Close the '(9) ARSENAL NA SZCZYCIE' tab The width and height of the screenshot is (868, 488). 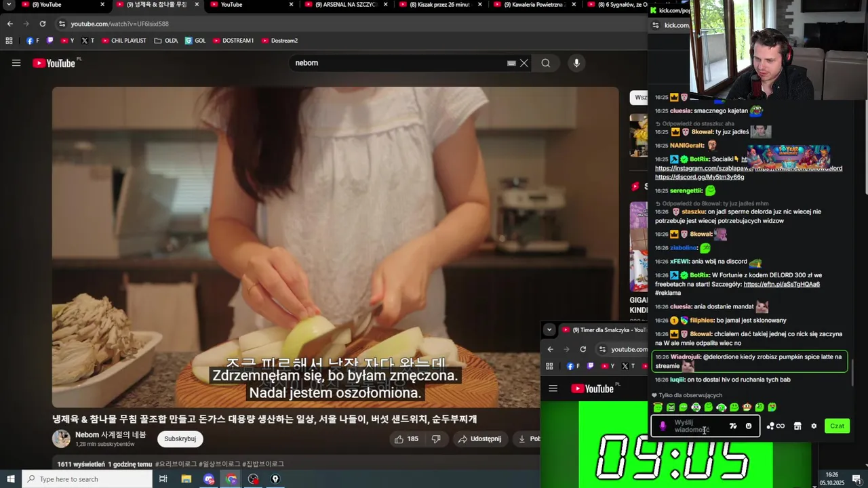point(386,5)
